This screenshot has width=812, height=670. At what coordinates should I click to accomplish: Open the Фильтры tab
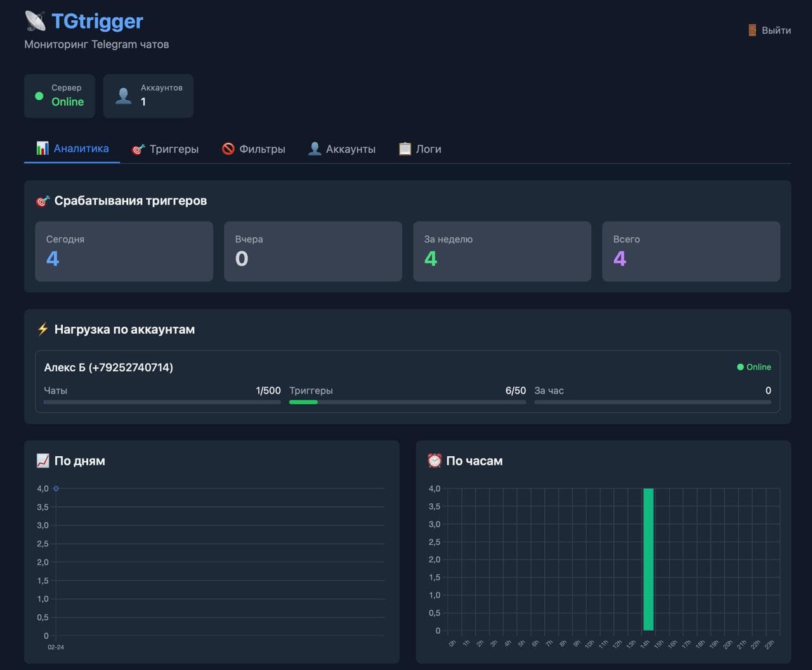254,149
